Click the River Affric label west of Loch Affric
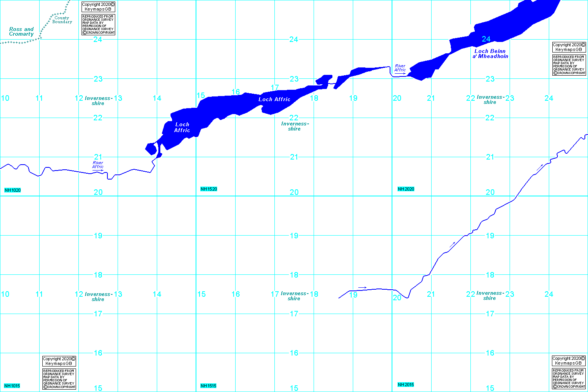The width and height of the screenshot is (588, 392). (98, 165)
